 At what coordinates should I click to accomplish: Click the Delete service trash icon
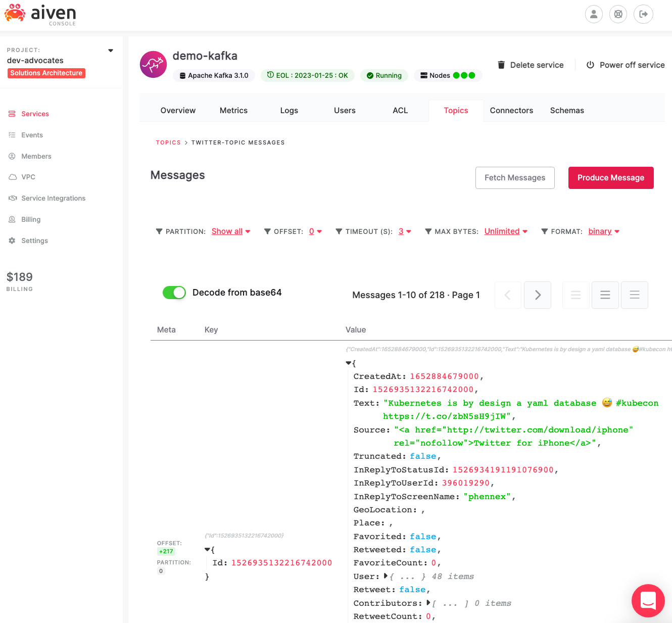501,65
